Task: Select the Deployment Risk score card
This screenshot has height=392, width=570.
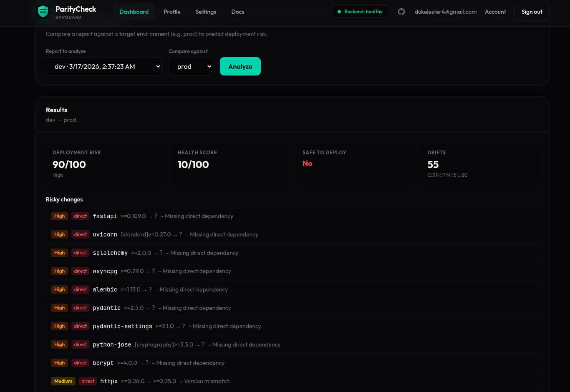Action: pos(105,163)
